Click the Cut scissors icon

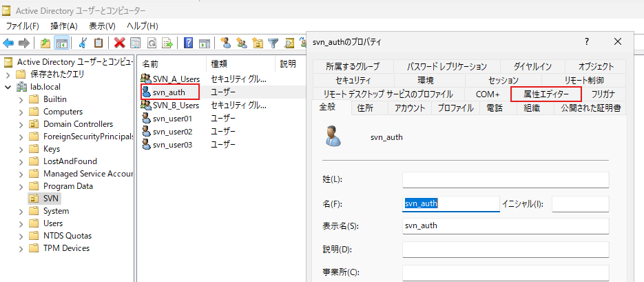pos(83,43)
